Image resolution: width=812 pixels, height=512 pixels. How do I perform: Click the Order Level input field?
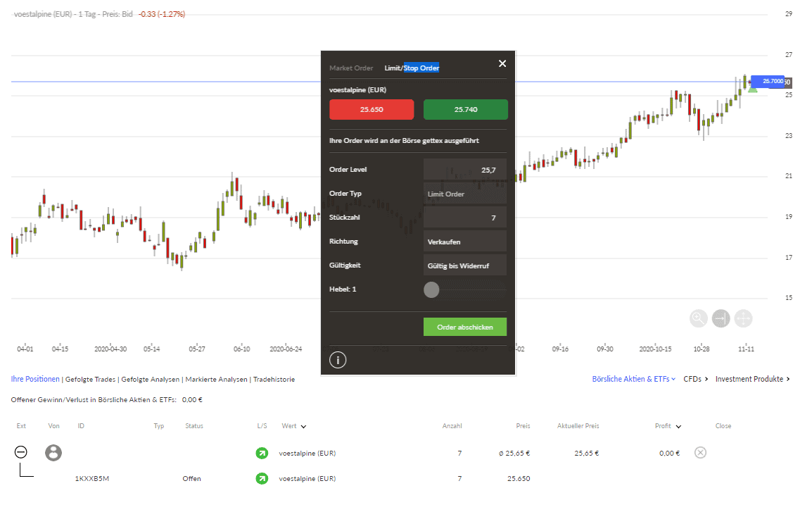(465, 170)
